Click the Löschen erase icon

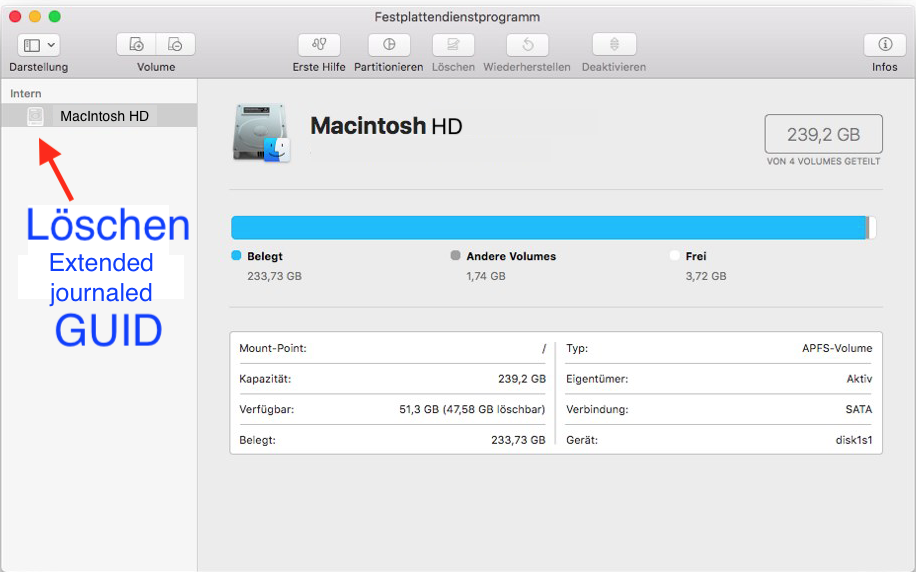coord(453,45)
